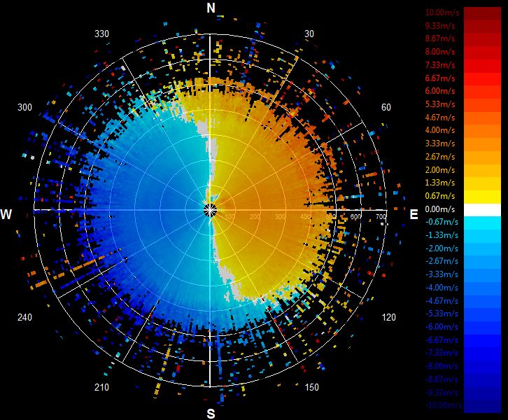The height and width of the screenshot is (420, 508).
Task: Click the 300 degree azimuth label
Action: pyautogui.click(x=24, y=107)
